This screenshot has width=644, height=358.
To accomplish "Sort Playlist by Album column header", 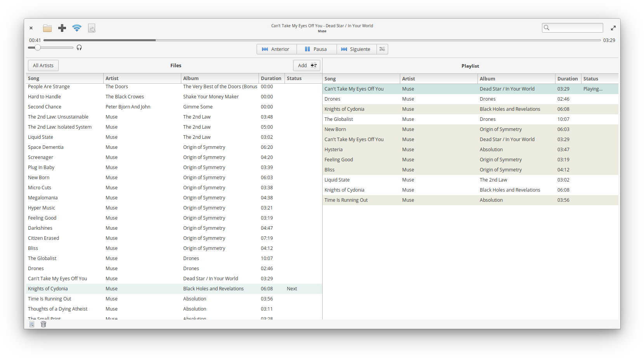I will (517, 79).
